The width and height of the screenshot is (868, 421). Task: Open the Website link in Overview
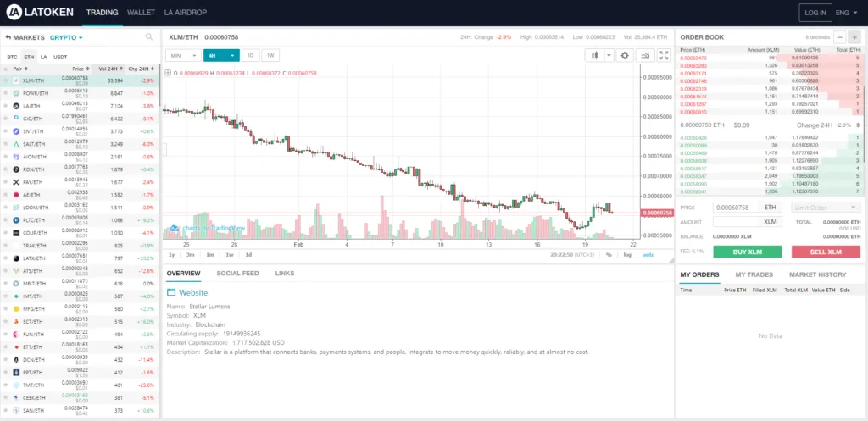click(193, 292)
